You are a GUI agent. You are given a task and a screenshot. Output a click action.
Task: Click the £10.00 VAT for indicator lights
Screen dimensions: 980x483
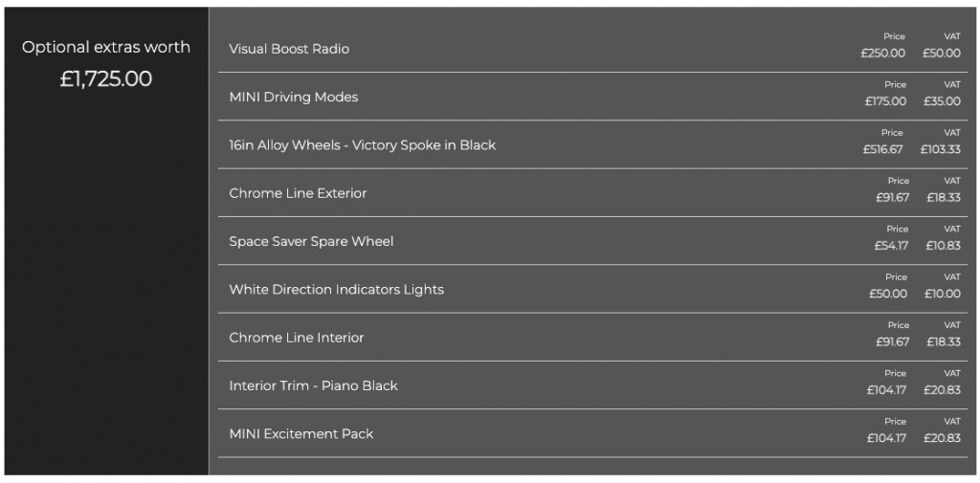click(x=942, y=294)
